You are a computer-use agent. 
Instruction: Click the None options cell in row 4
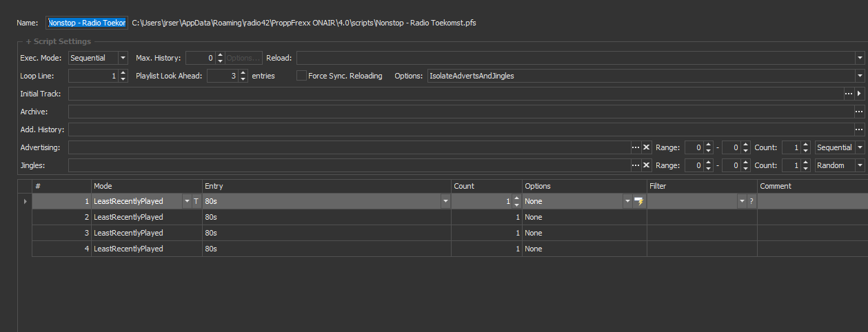(x=585, y=249)
